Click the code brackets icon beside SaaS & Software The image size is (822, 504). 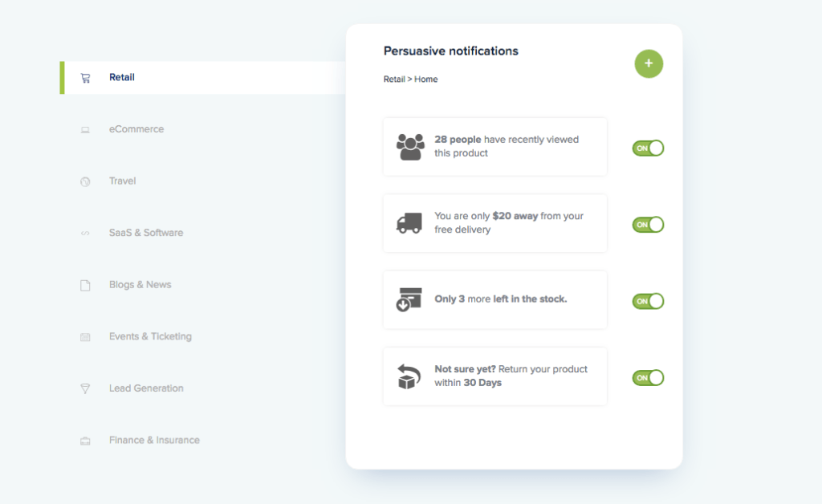coord(85,233)
